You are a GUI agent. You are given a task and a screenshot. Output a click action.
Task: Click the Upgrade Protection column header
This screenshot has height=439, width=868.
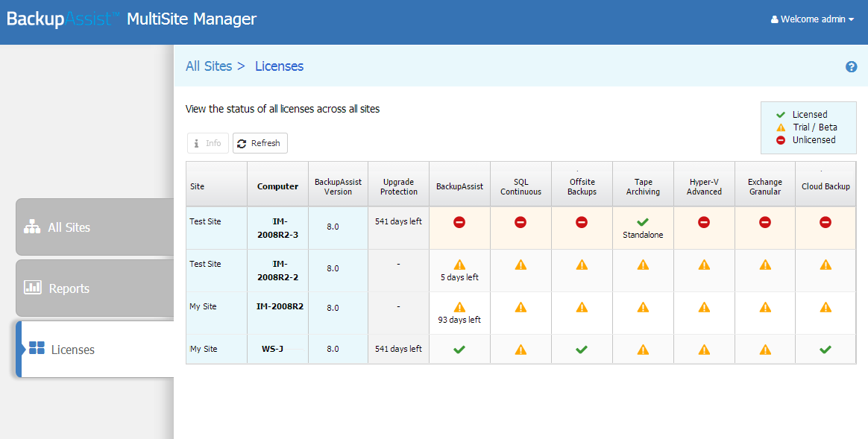398,186
